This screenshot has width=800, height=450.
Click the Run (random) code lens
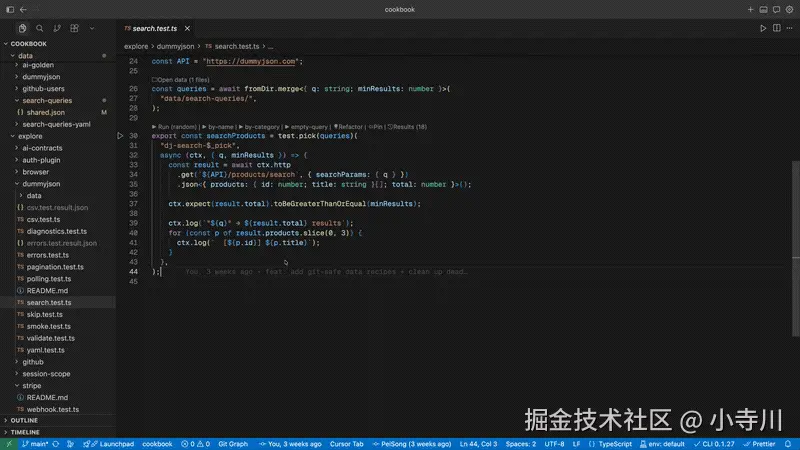pos(174,127)
